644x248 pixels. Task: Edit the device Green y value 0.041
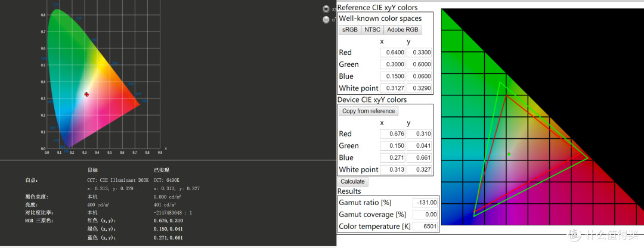click(419, 146)
